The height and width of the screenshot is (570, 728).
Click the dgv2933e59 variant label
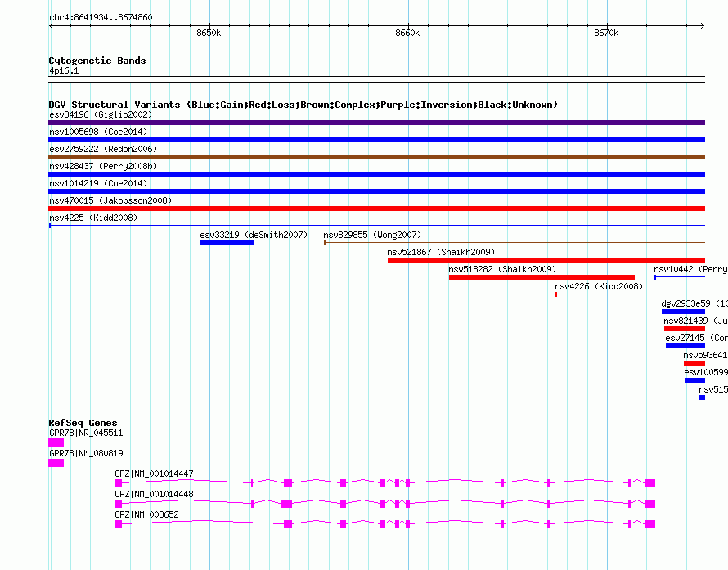coord(694,303)
